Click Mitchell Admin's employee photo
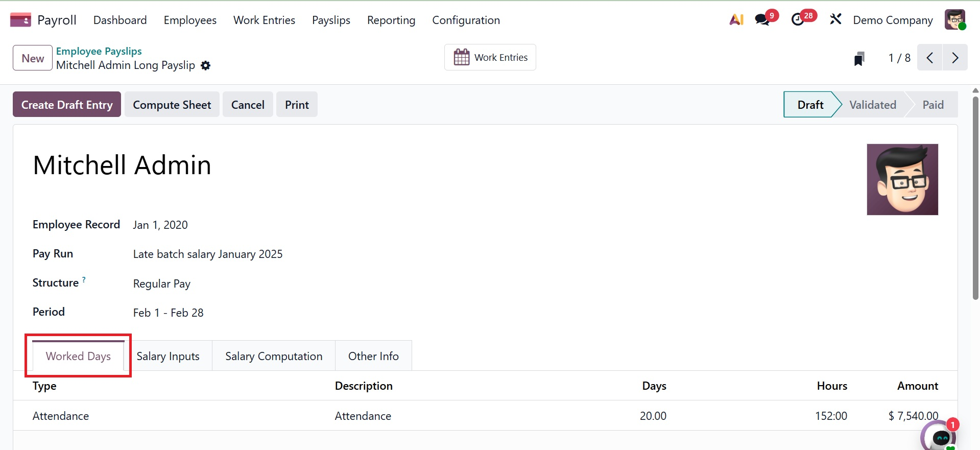 coord(902,179)
